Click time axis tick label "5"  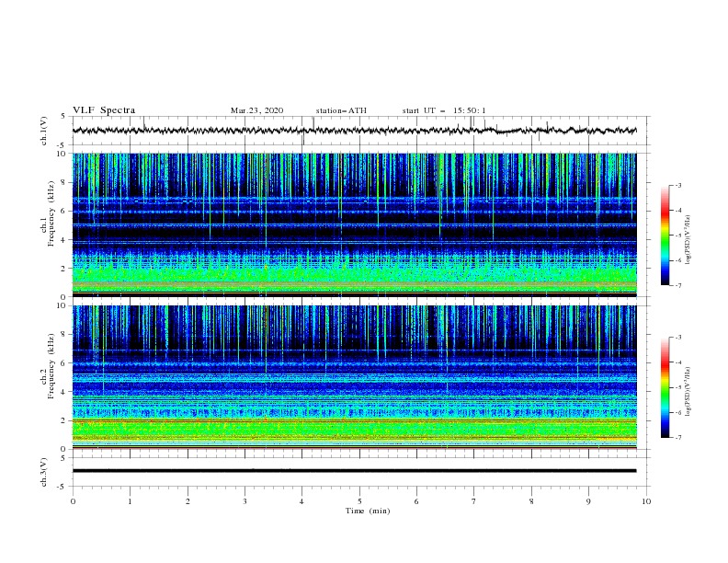(x=359, y=501)
